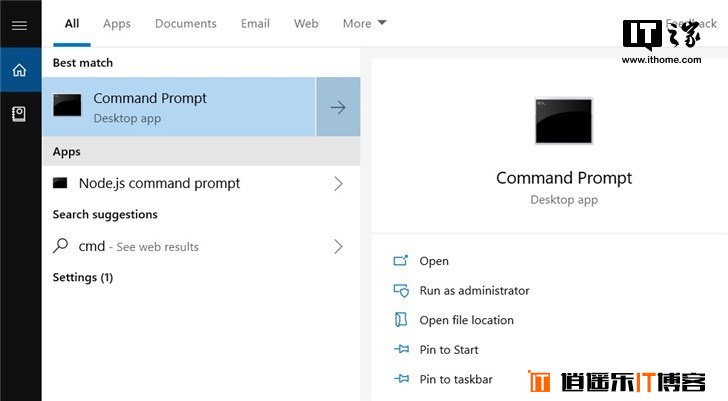This screenshot has height=401, width=728.
Task: Switch to the Web tab
Action: [306, 24]
